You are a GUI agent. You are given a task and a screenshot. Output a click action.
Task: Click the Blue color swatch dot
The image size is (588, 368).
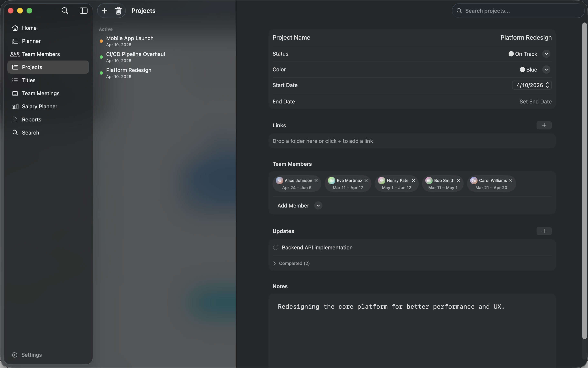click(522, 70)
